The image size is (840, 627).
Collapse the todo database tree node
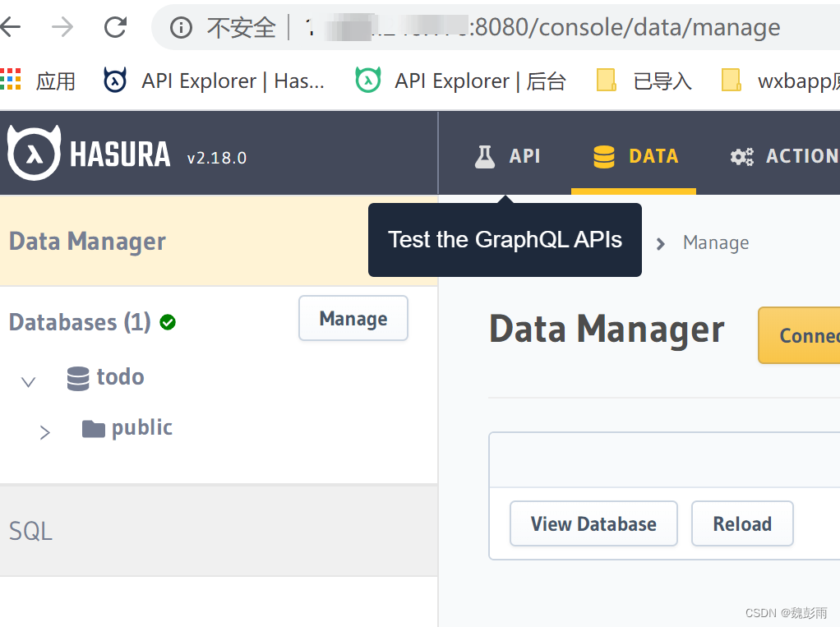29,381
